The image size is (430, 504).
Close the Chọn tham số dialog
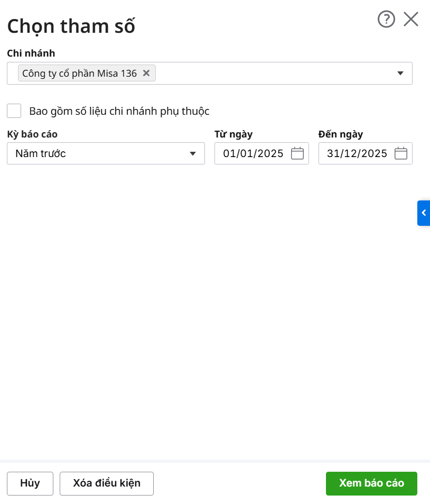(x=411, y=20)
